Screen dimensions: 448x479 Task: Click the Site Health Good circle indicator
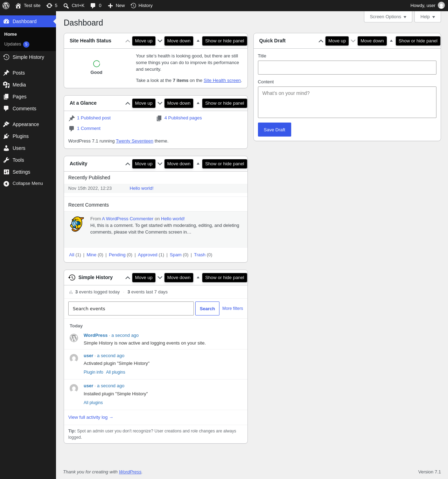tap(97, 63)
